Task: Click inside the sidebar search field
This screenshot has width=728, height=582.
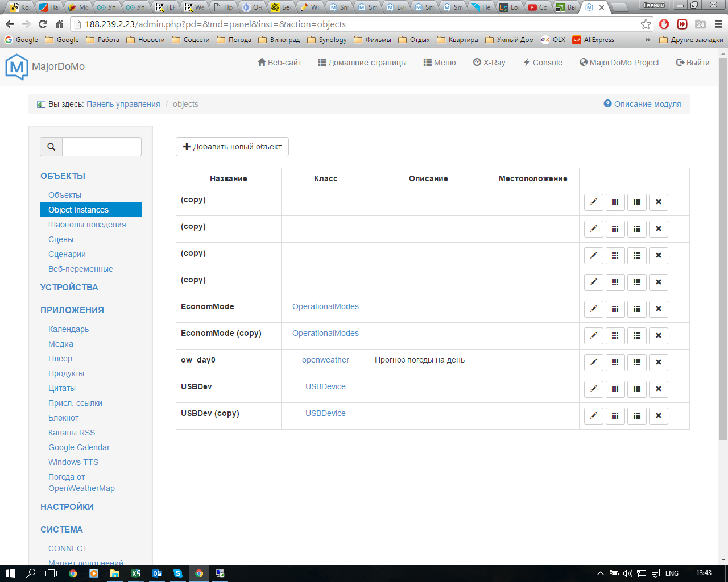Action: (101, 147)
